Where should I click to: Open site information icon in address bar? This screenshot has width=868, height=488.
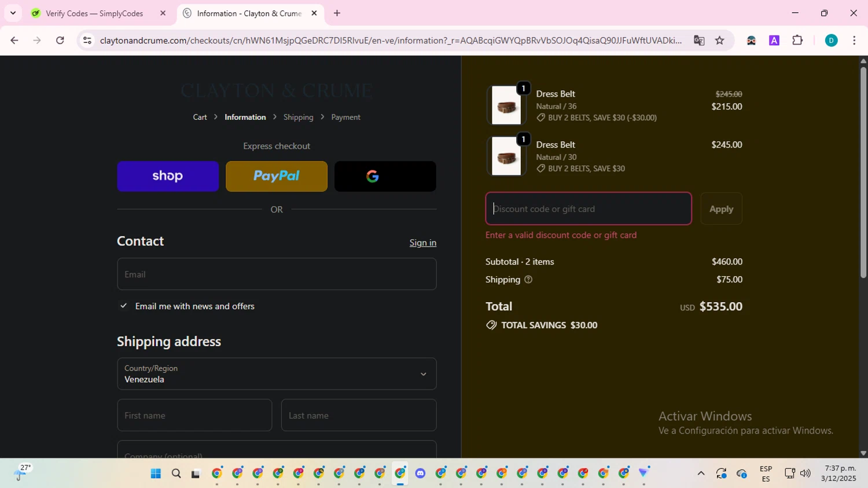(87, 41)
